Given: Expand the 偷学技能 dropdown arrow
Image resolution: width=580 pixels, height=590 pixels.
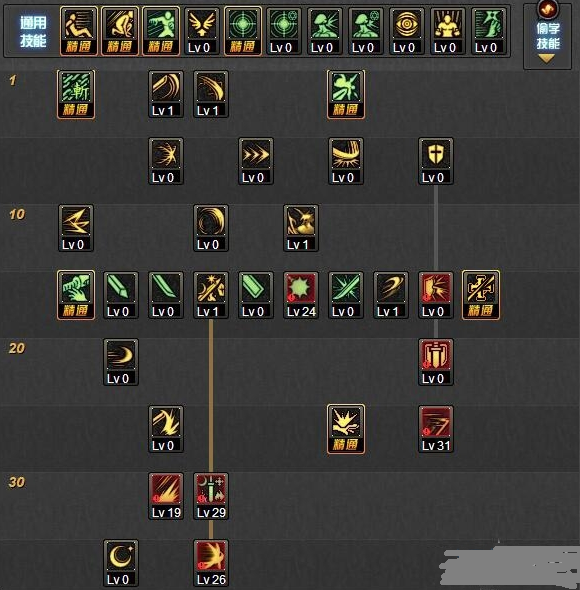Looking at the screenshot, I should 547,58.
